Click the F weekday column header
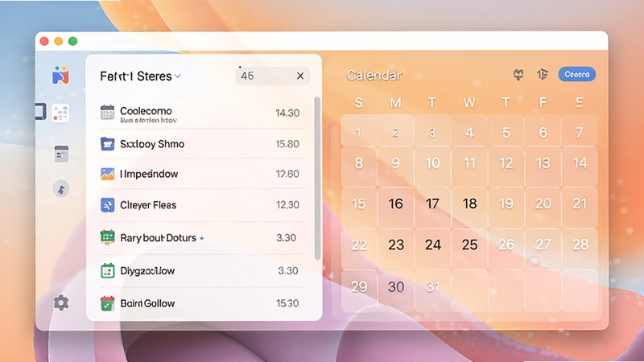This screenshot has height=362, width=644. pyautogui.click(x=543, y=103)
